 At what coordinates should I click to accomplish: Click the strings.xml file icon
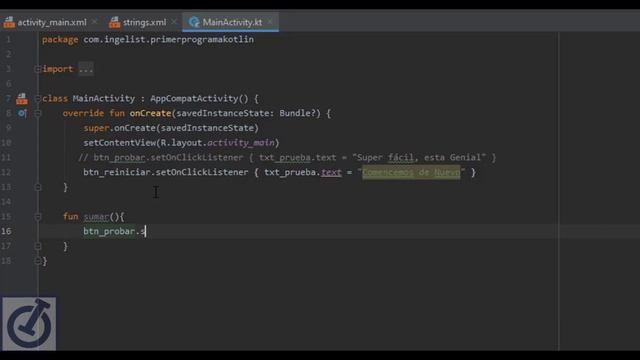tap(115, 22)
